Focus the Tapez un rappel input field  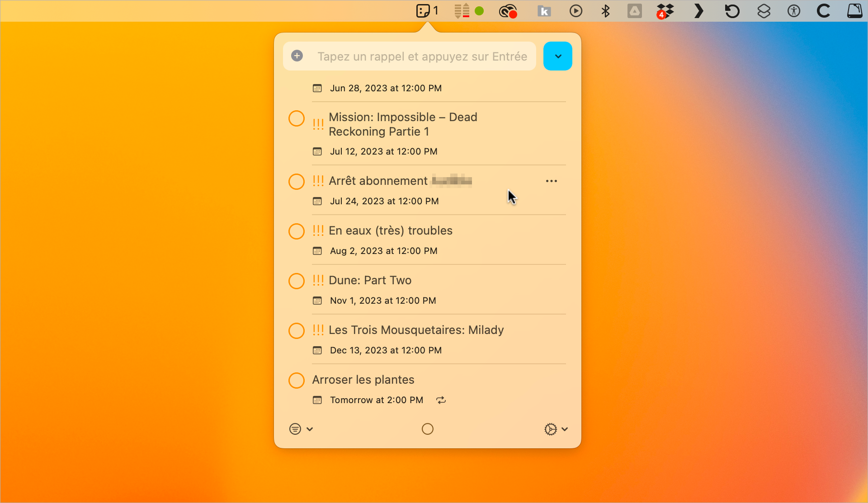[422, 56]
